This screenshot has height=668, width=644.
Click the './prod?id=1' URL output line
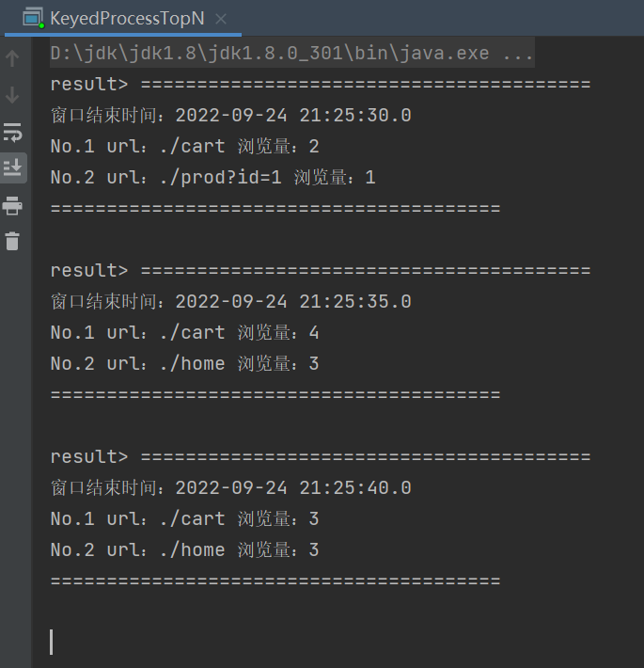(x=212, y=177)
